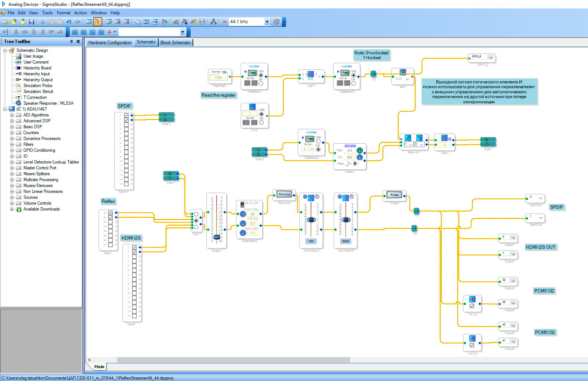Select the Main sheet tab
The width and height of the screenshot is (588, 381).
(x=99, y=367)
